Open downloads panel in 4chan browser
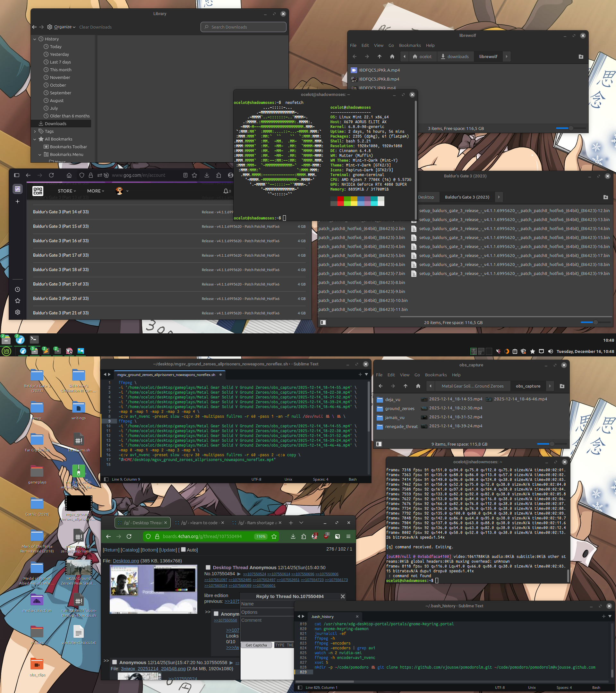Screen dimensions: 616x693 click(x=293, y=536)
